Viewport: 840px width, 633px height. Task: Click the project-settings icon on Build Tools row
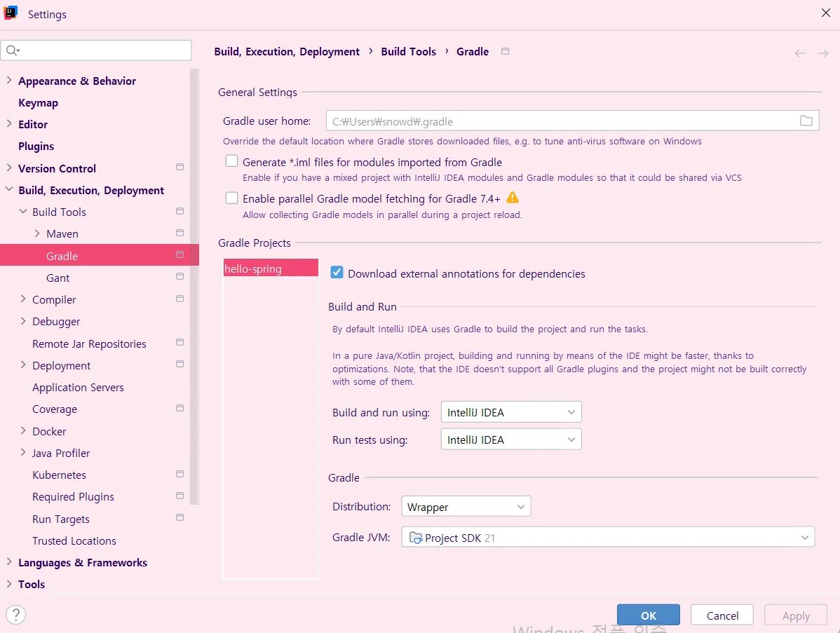tap(180, 211)
